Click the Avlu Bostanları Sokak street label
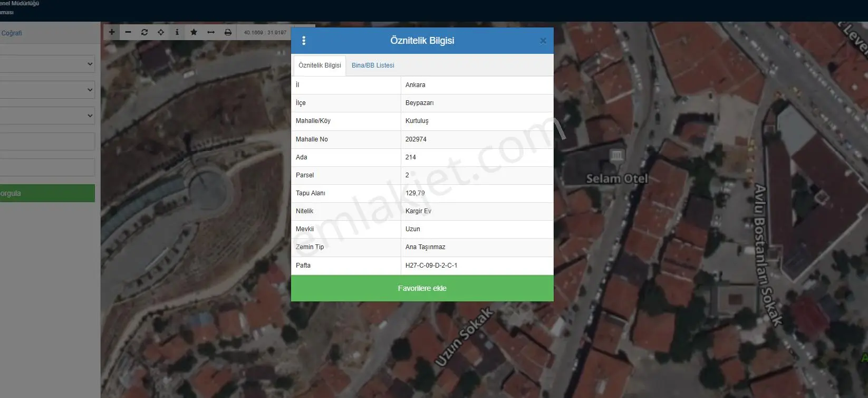 (x=768, y=255)
